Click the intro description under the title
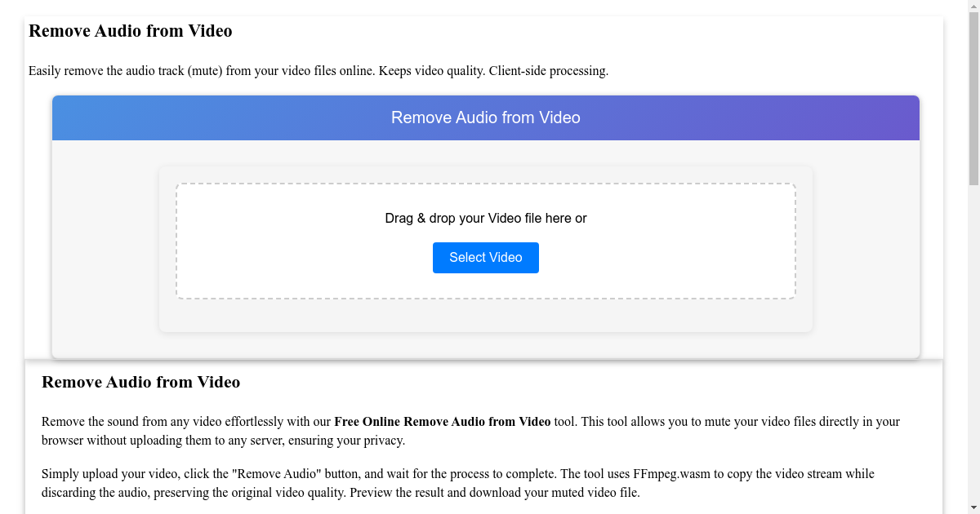The width and height of the screenshot is (980, 514). tap(318, 71)
